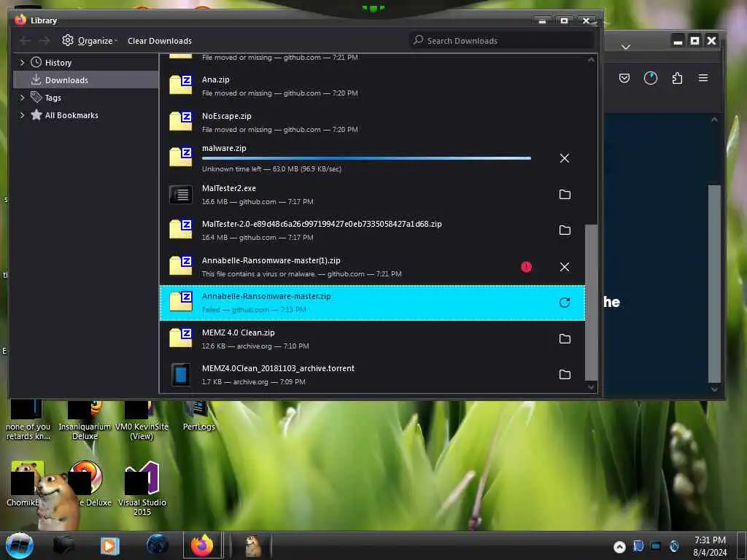Viewport: 747px width, 560px height.
Task: Go back with the Library back arrow
Action: click(25, 41)
